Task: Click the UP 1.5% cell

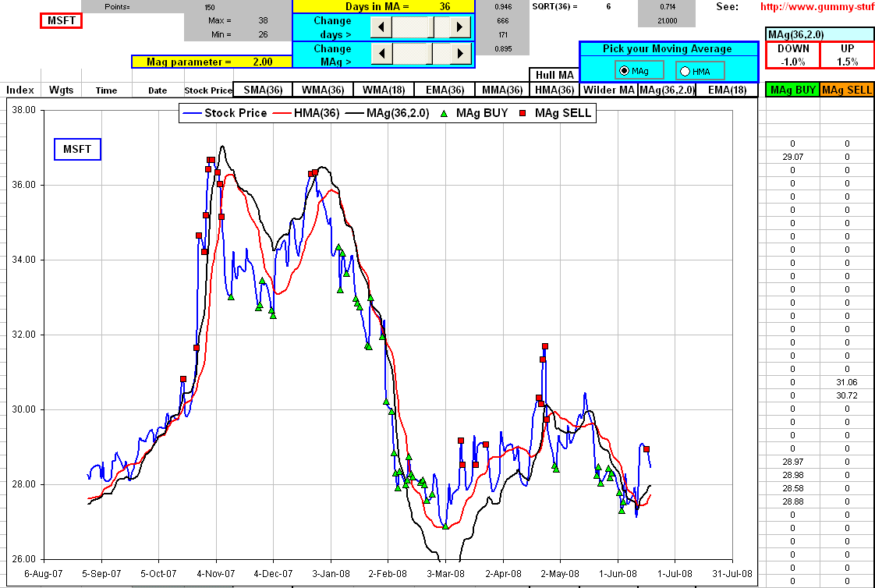Action: (847, 55)
